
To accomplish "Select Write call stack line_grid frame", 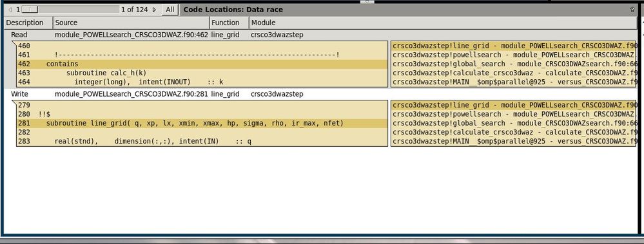I will 513,105.
